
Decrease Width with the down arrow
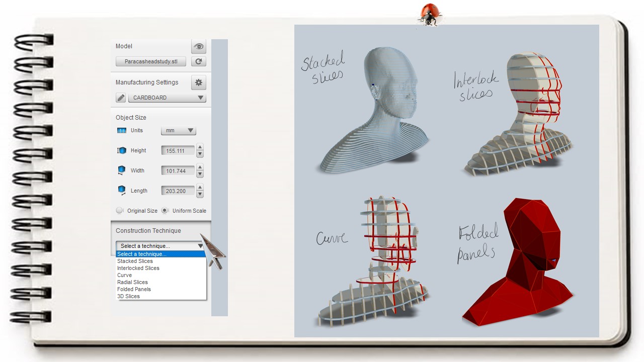pos(200,174)
